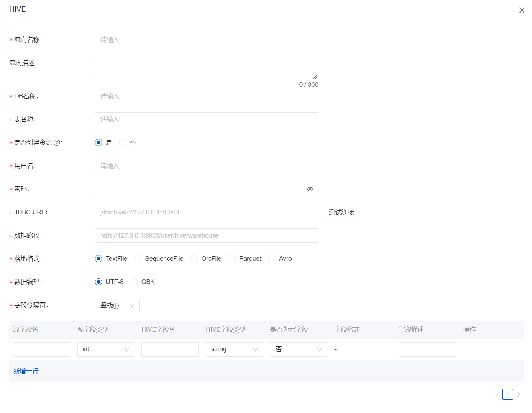Expand the 是否为元字段 dropdown
The image size is (532, 413).
[298, 349]
